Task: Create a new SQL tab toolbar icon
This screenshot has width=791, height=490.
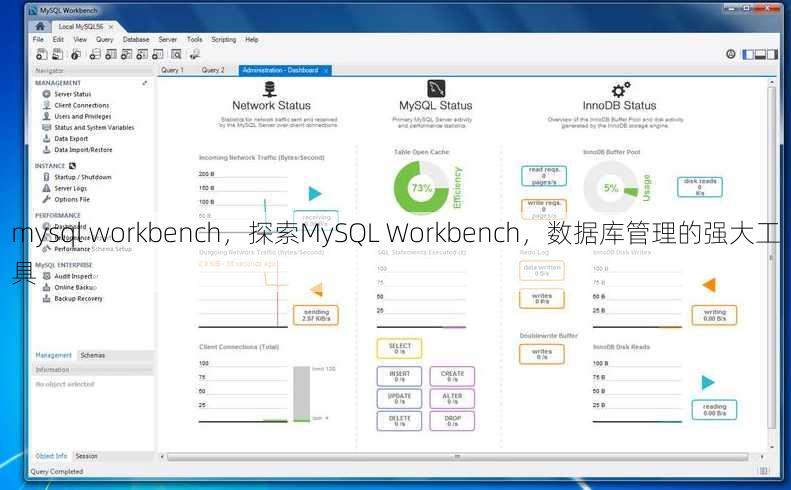Action: pyautogui.click(x=42, y=54)
